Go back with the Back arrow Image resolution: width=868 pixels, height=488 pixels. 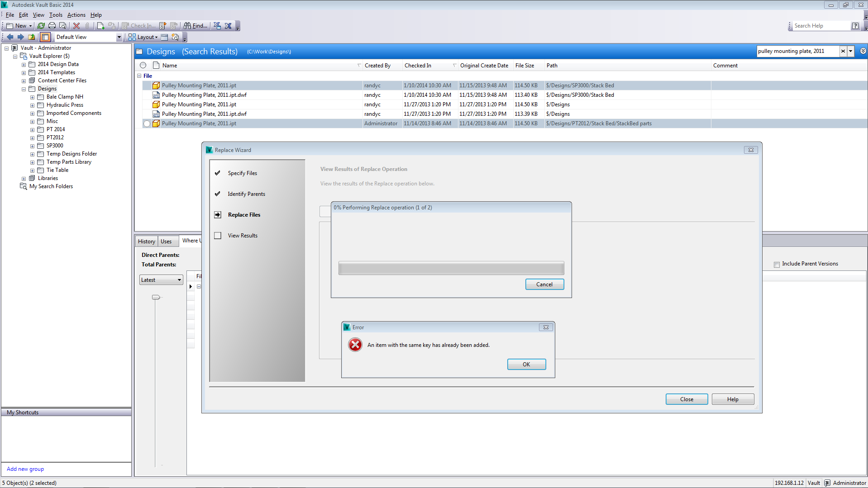(10, 37)
